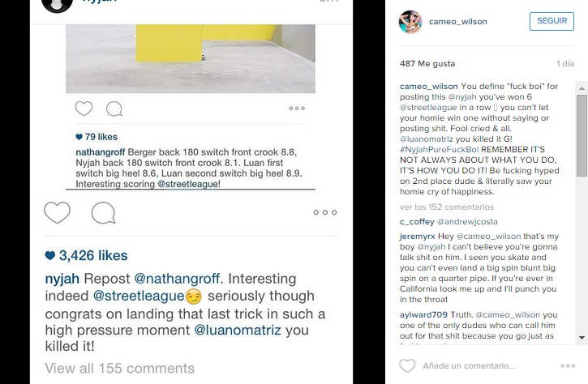
Task: Toggle like with heart beside comment field
Action: (x=406, y=367)
